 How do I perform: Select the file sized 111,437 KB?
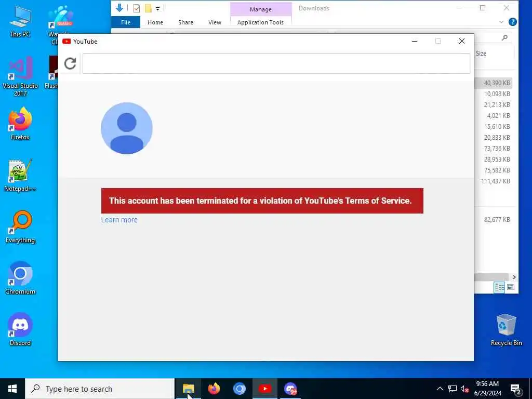(495, 181)
